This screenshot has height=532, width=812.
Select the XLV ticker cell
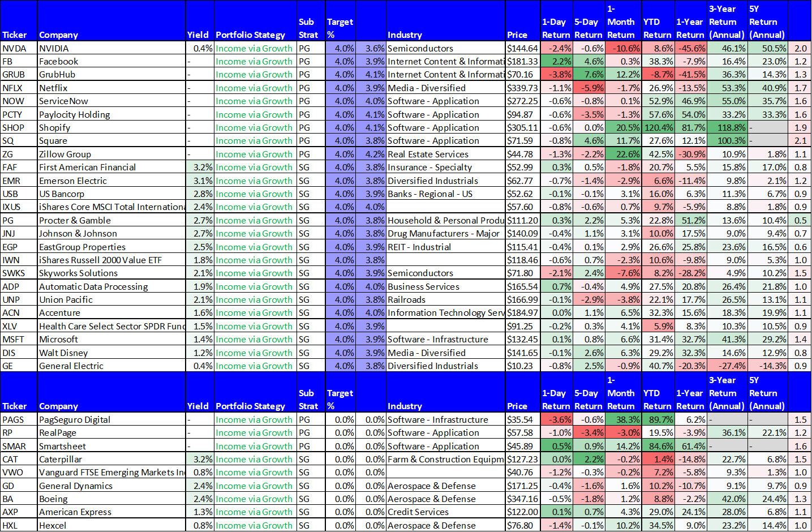click(19, 326)
